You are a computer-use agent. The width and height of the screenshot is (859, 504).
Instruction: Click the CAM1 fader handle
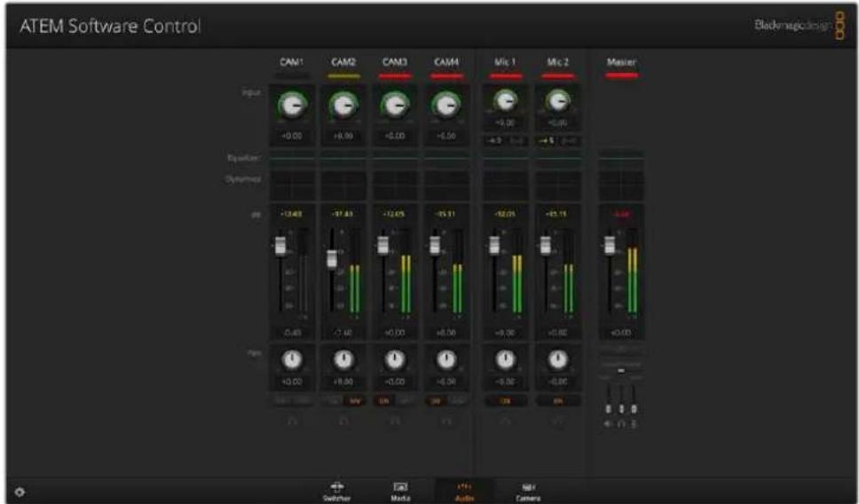pos(280,246)
